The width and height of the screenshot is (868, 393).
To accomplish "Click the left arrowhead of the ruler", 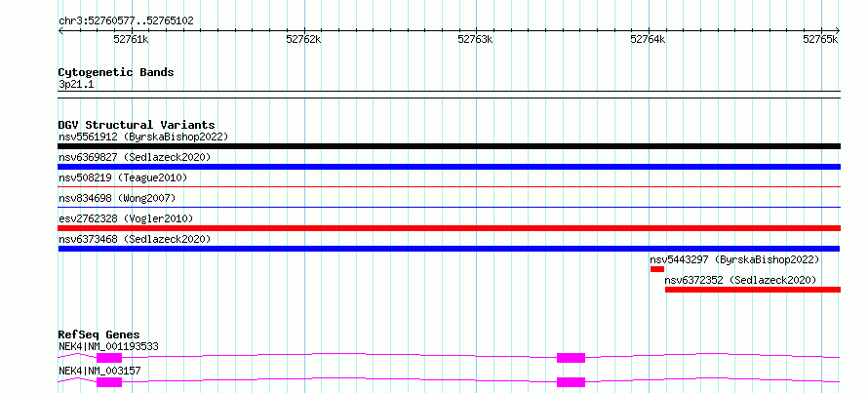I will click(60, 30).
